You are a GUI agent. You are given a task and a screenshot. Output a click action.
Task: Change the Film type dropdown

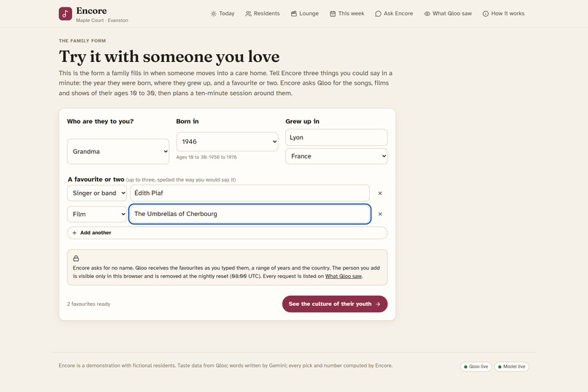pyautogui.click(x=97, y=214)
